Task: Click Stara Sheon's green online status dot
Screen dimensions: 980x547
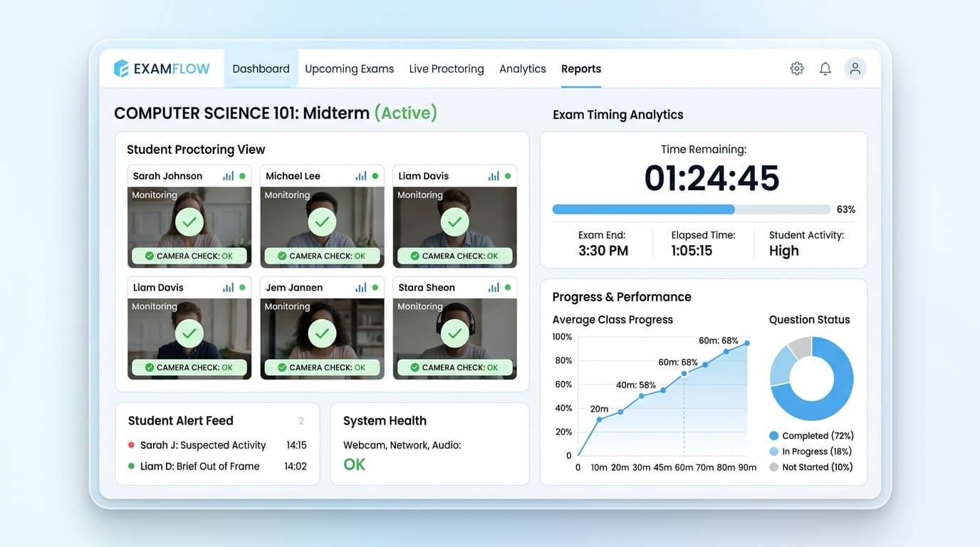Action: click(x=508, y=288)
